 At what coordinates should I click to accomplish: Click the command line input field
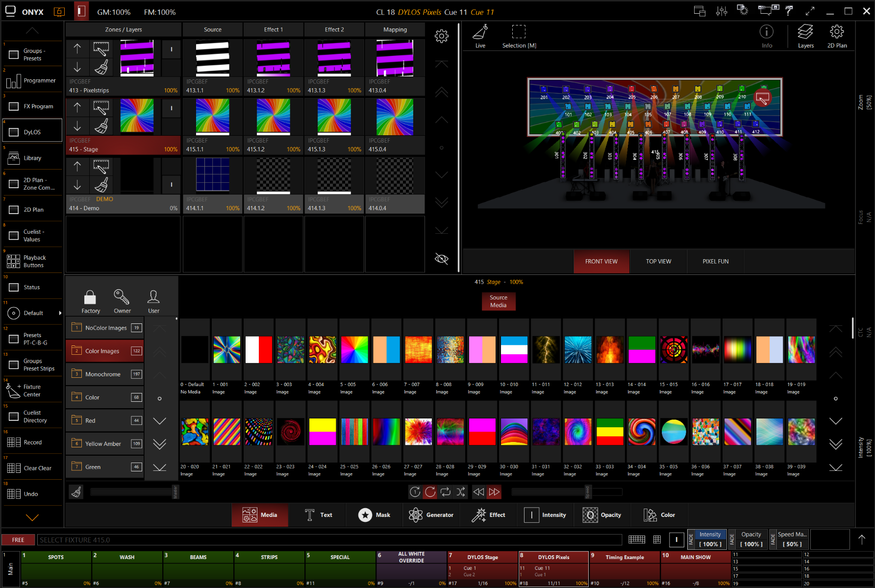pyautogui.click(x=329, y=540)
